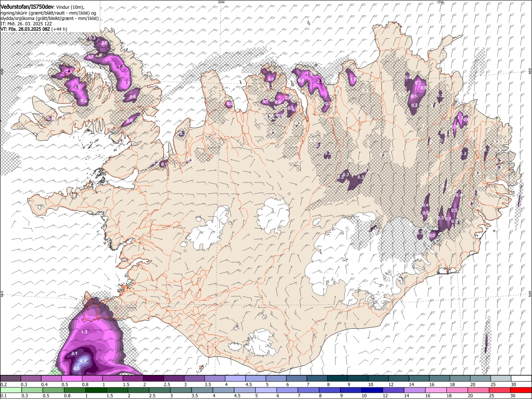The width and height of the screenshot is (532, 399).
Task: Click the '20' label on the lower scale
Action: pyautogui.click(x=470, y=396)
